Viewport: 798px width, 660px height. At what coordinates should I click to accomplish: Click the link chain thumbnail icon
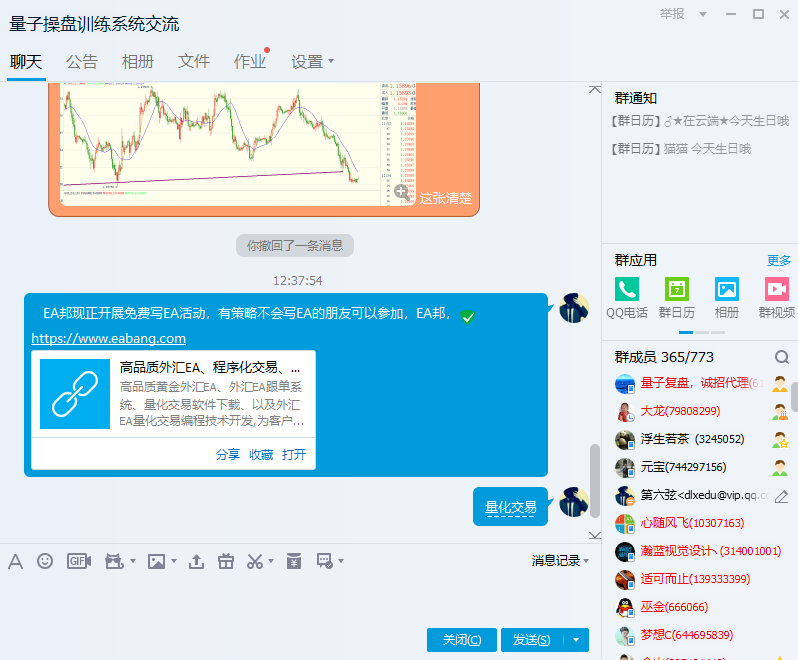coord(75,394)
